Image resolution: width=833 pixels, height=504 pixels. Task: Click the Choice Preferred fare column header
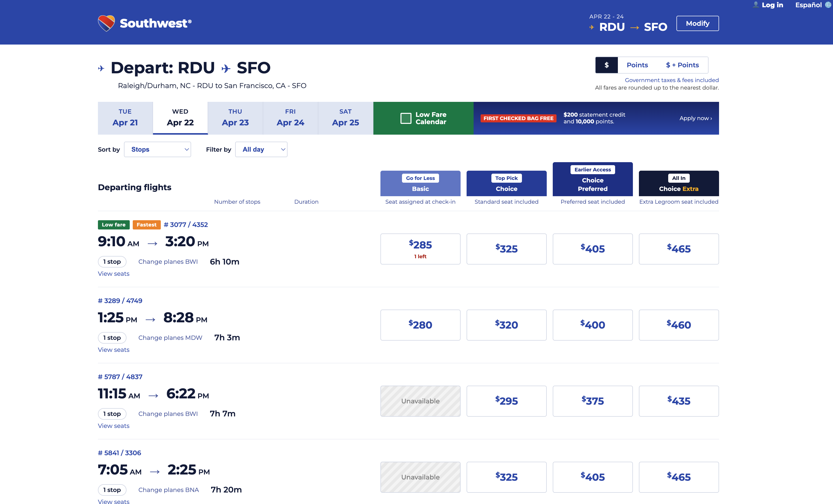coord(593,179)
